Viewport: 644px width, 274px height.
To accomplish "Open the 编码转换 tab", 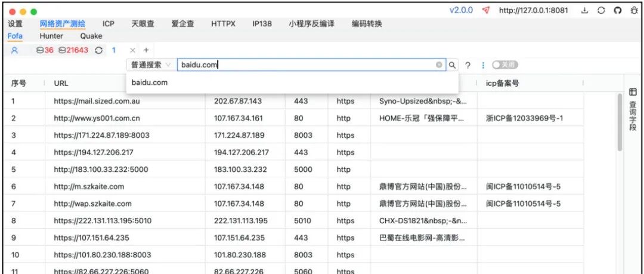I will click(x=367, y=24).
